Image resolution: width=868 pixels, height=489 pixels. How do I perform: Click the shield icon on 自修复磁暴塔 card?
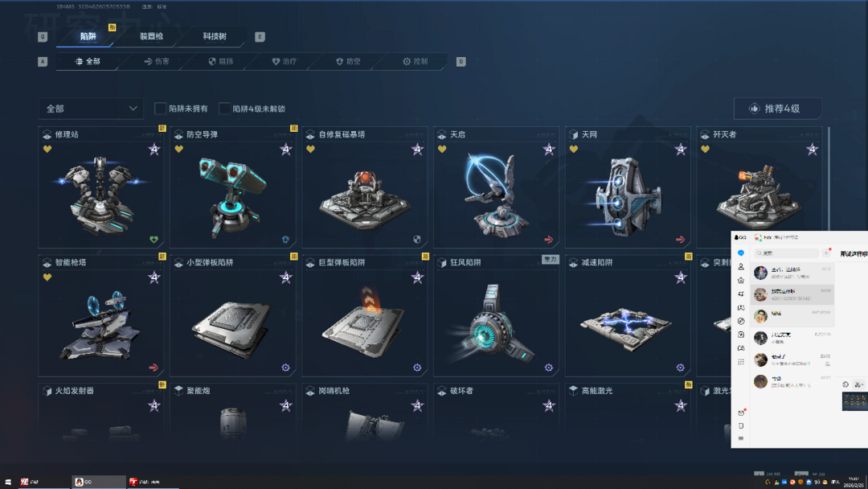coord(417,240)
